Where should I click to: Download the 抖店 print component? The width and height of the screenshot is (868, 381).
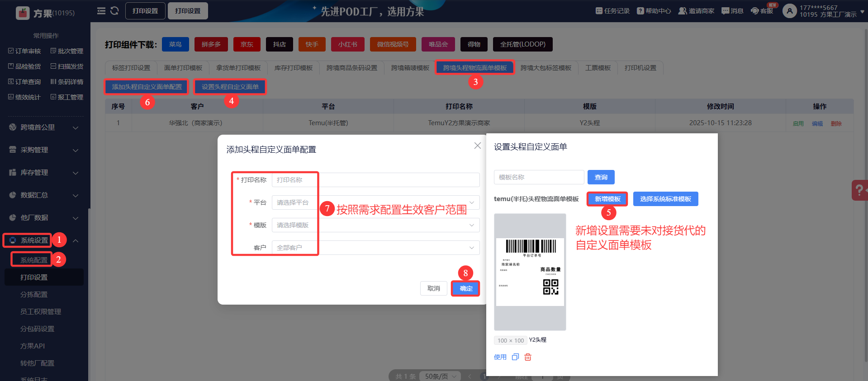point(280,44)
